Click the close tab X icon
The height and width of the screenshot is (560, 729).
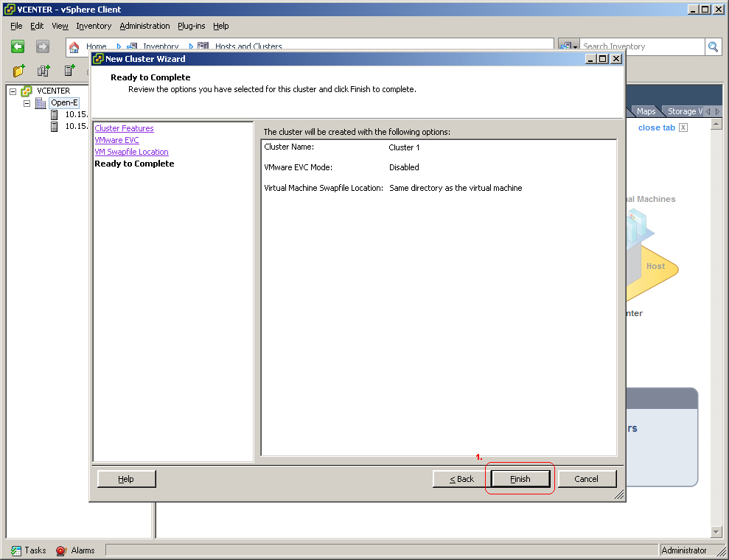pyautogui.click(x=683, y=127)
